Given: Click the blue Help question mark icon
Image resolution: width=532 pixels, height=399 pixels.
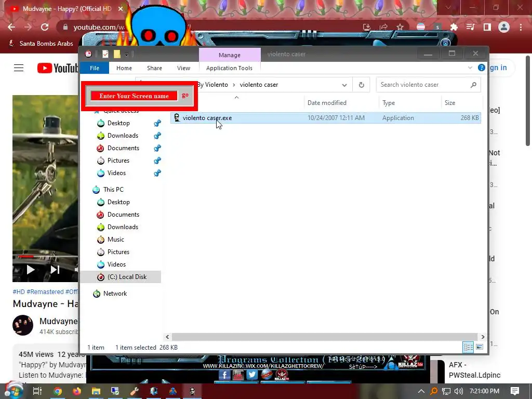Looking at the screenshot, I should [x=481, y=68].
